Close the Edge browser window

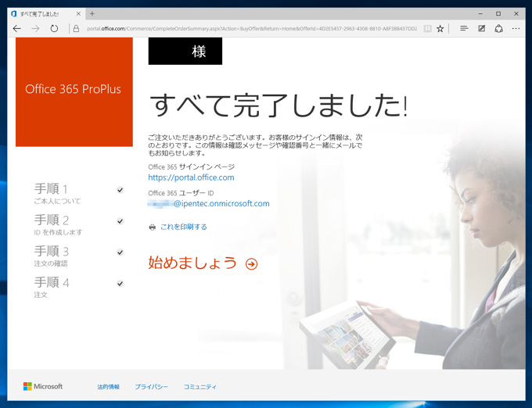[x=516, y=14]
